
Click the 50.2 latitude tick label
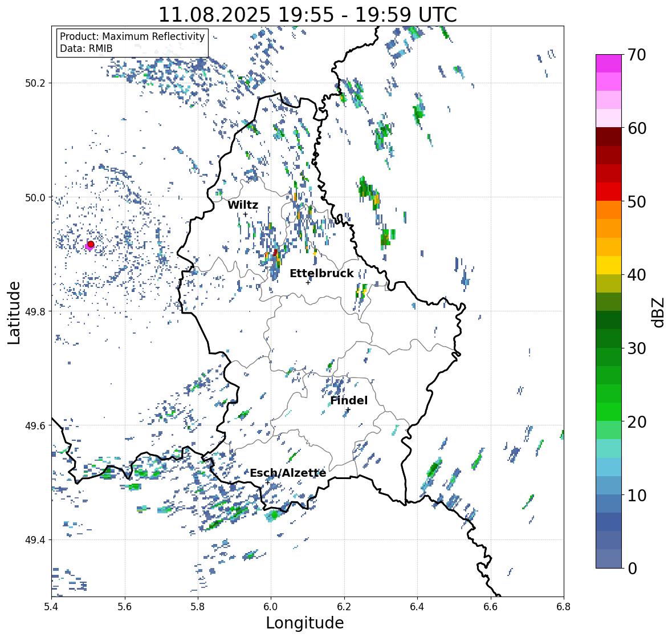[35, 83]
